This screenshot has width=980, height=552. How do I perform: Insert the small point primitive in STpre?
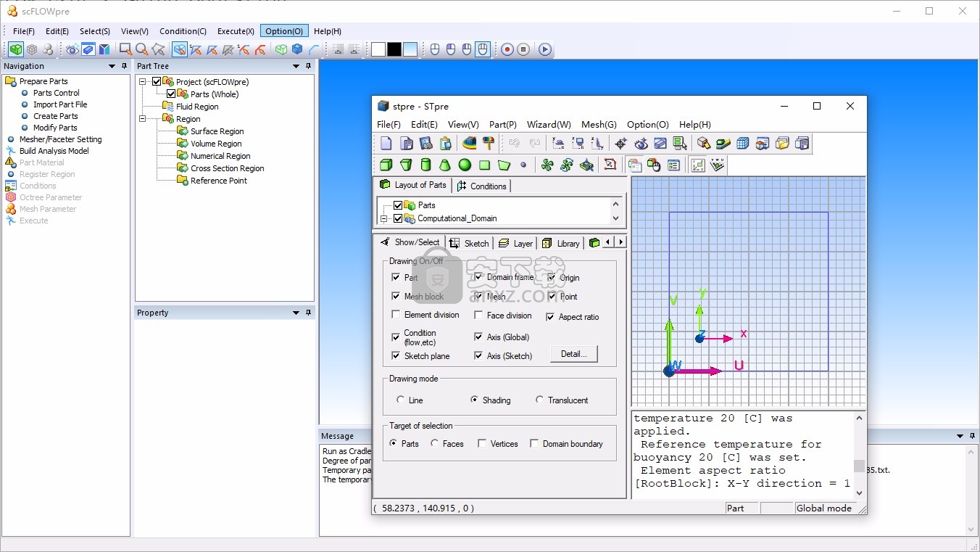pos(523,165)
